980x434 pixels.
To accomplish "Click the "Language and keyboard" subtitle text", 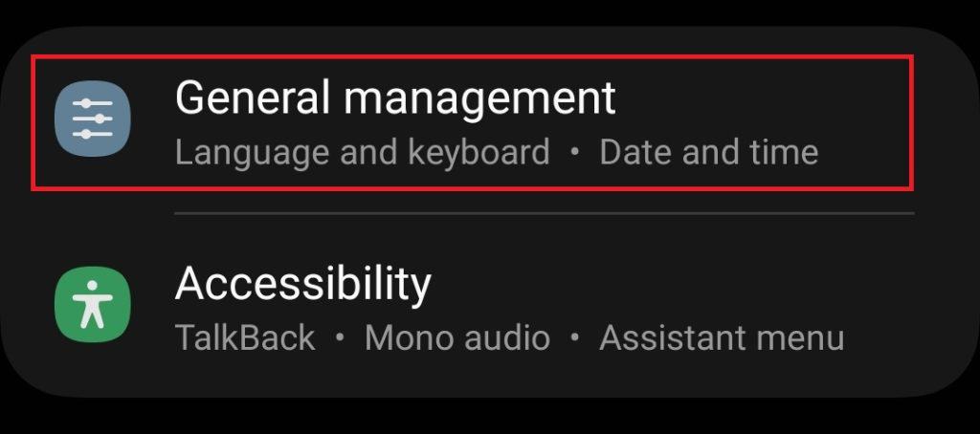I will (363, 152).
